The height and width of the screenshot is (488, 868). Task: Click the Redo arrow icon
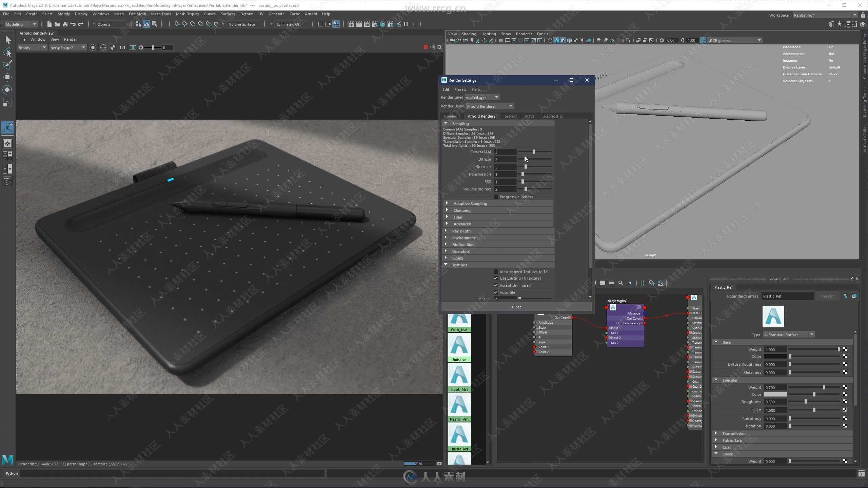pyautogui.click(x=81, y=24)
